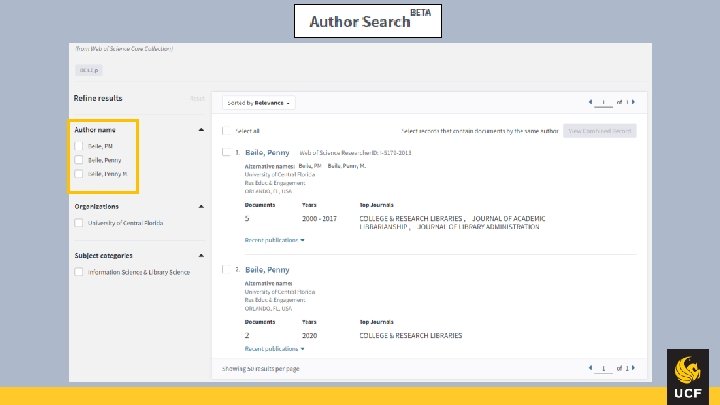This screenshot has height=405, width=720.
Task: Go to previous page using top arrow
Action: (x=590, y=102)
